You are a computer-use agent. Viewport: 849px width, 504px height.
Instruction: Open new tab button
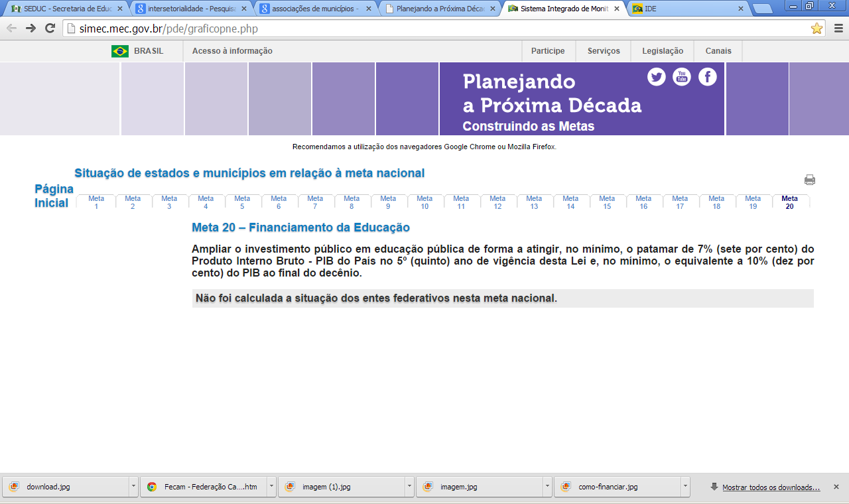[x=763, y=9]
